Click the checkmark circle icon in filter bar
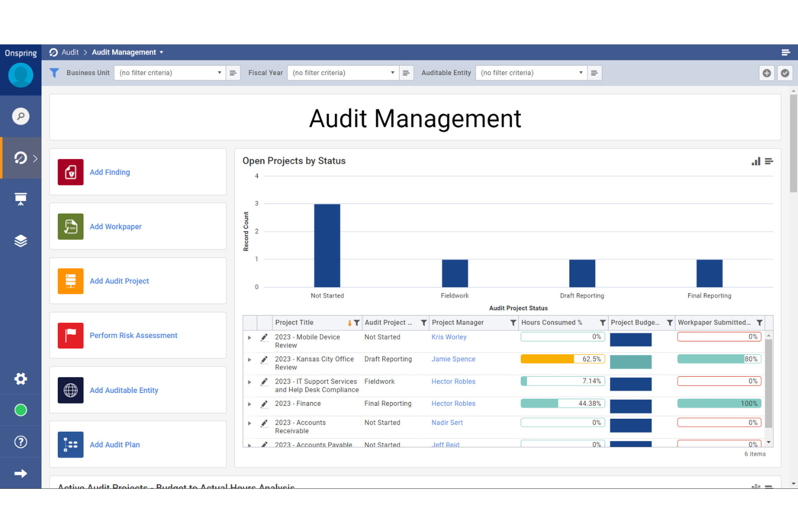 coord(785,73)
